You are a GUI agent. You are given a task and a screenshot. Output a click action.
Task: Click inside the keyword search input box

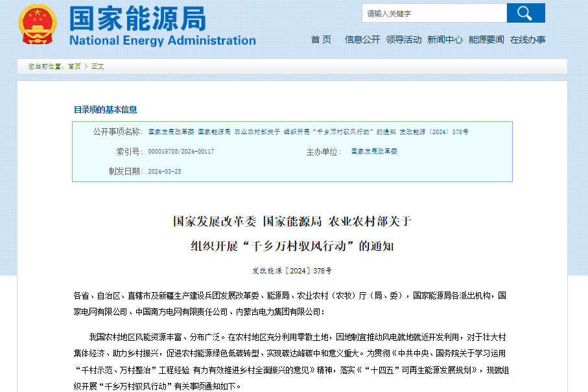tap(431, 13)
